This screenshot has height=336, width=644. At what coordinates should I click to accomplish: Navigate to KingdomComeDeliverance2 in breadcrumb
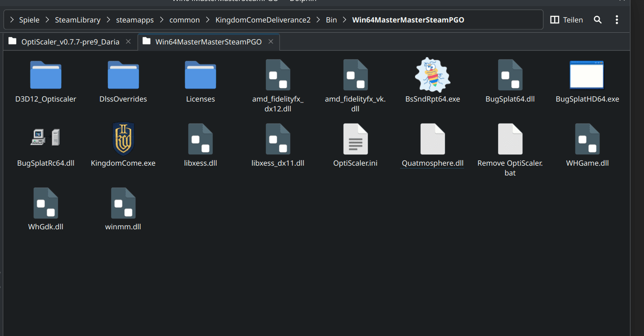pyautogui.click(x=263, y=20)
